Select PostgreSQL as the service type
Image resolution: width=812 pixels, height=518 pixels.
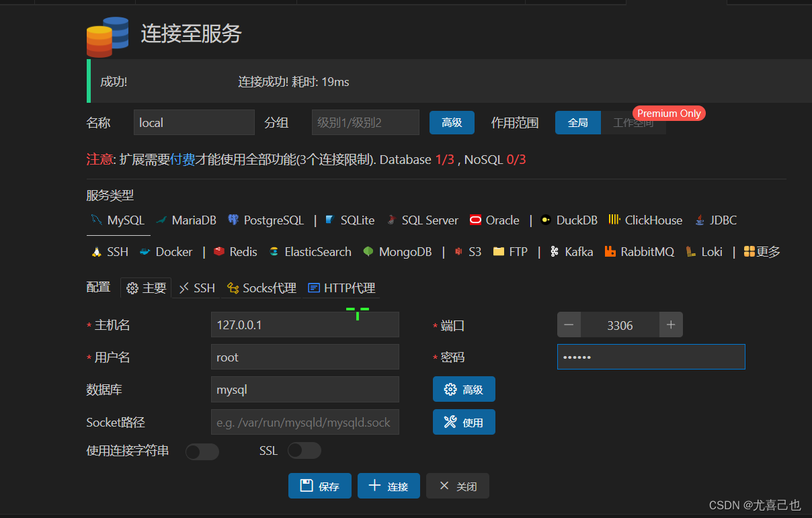[266, 220]
